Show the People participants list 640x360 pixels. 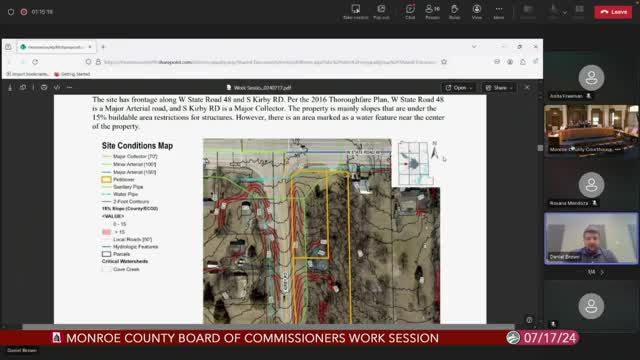click(x=432, y=12)
